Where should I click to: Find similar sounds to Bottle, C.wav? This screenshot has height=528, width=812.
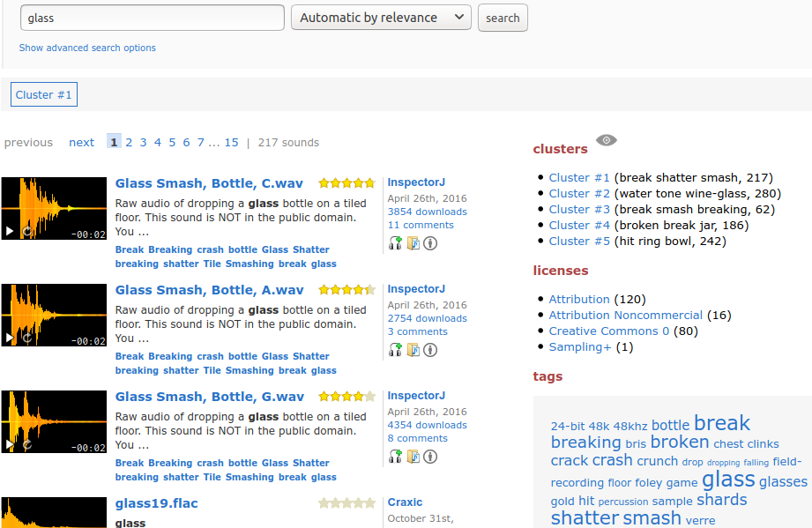click(x=395, y=243)
